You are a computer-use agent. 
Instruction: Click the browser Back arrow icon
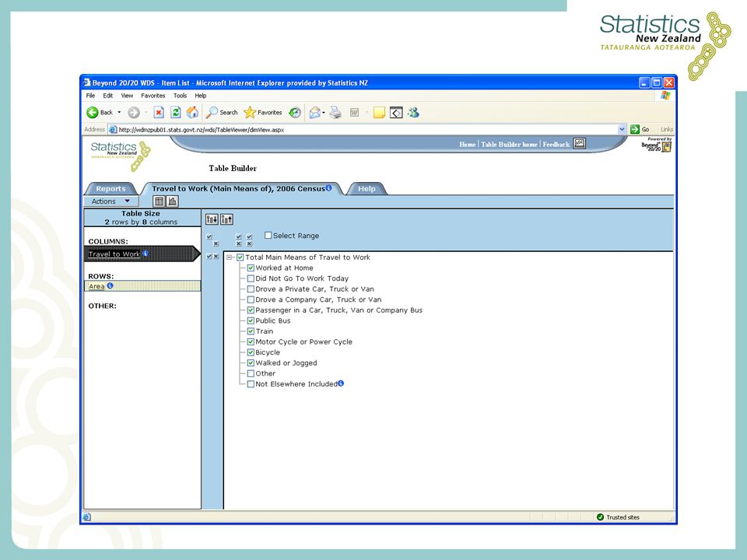coord(93,112)
